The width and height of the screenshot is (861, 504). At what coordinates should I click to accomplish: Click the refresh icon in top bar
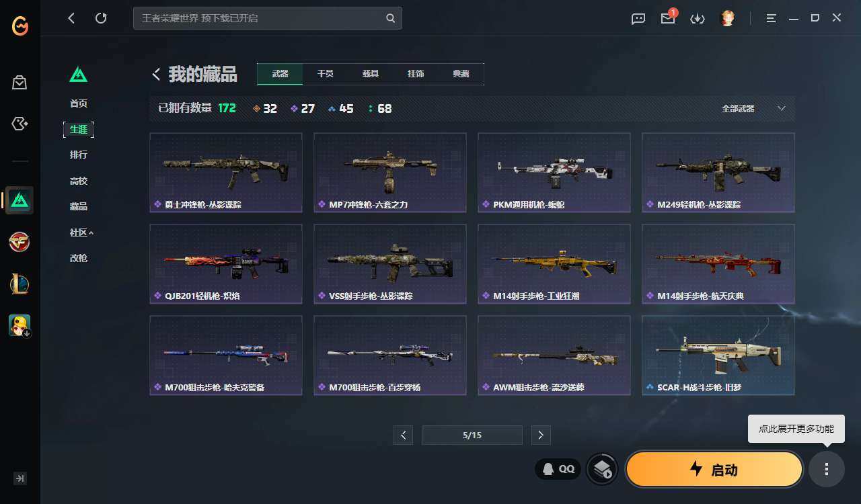pos(101,18)
